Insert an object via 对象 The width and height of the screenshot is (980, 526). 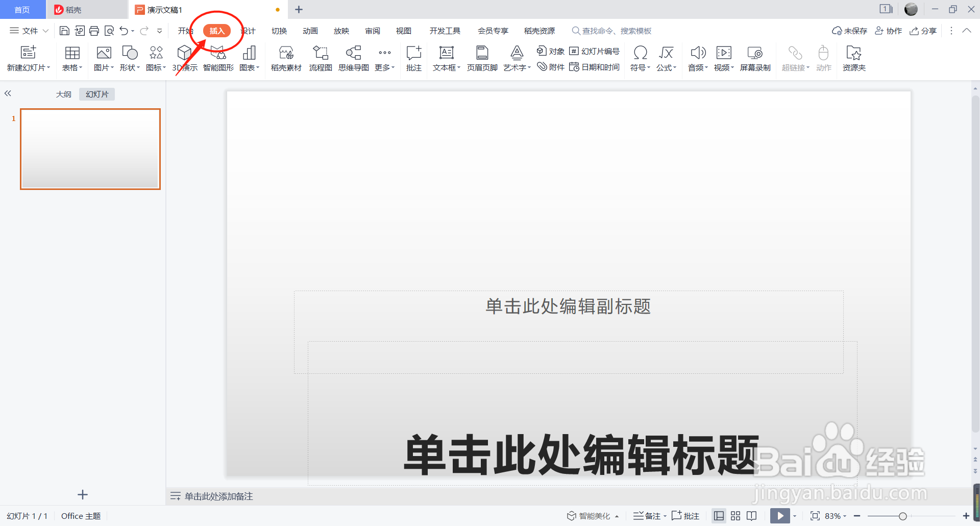(x=550, y=51)
